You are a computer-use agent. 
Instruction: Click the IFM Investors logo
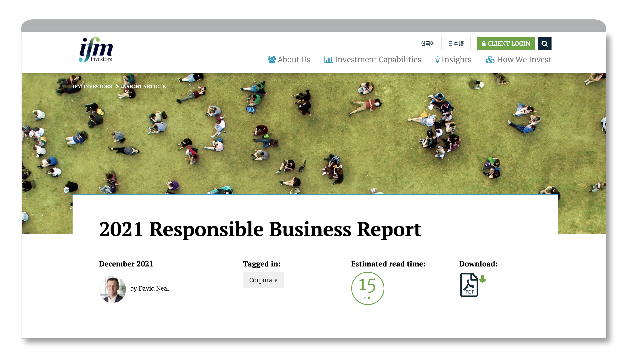click(96, 50)
